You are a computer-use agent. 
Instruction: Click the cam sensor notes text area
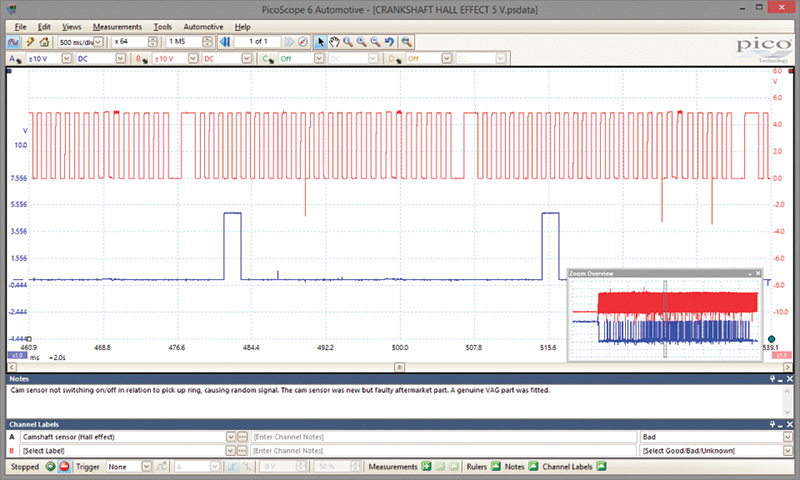coord(395,400)
